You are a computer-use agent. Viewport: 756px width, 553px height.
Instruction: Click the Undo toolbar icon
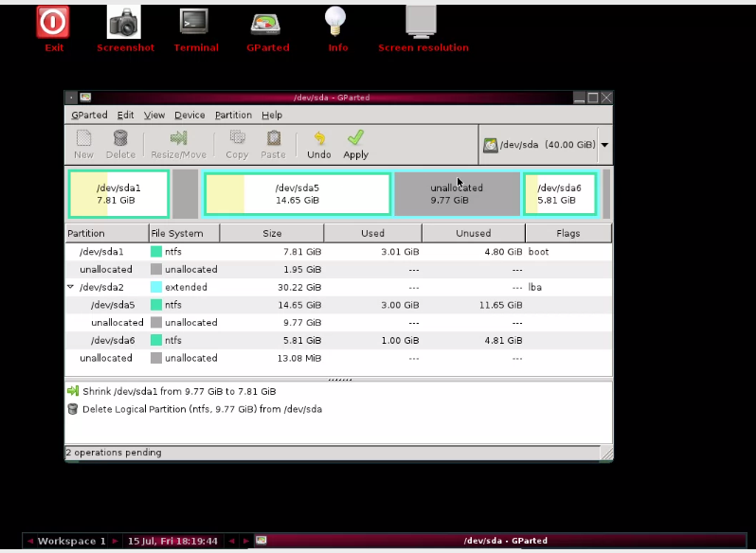tap(319, 138)
